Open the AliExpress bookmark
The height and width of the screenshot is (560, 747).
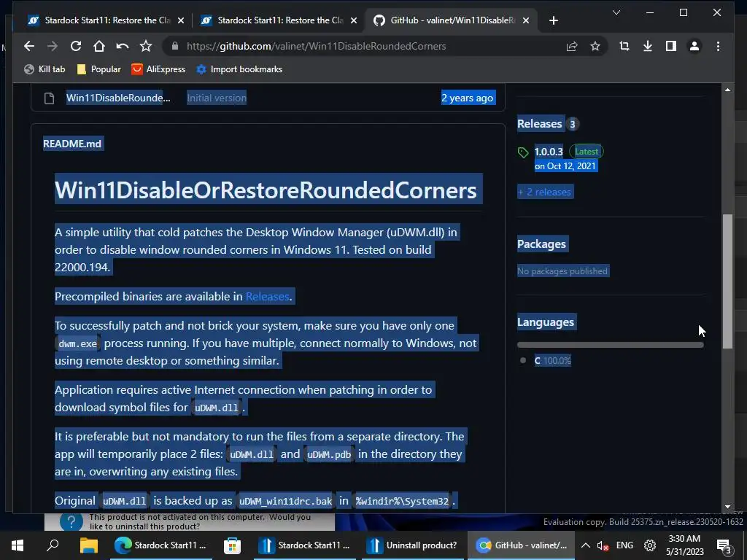158,69
